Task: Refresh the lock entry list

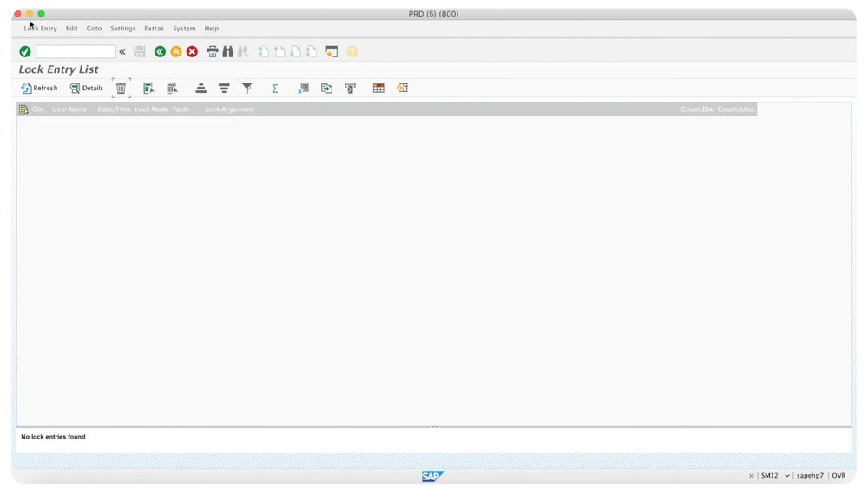Action: pos(39,88)
